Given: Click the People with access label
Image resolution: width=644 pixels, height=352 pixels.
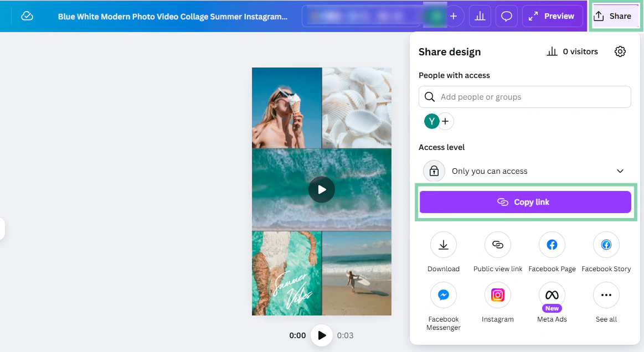Looking at the screenshot, I should (x=454, y=75).
